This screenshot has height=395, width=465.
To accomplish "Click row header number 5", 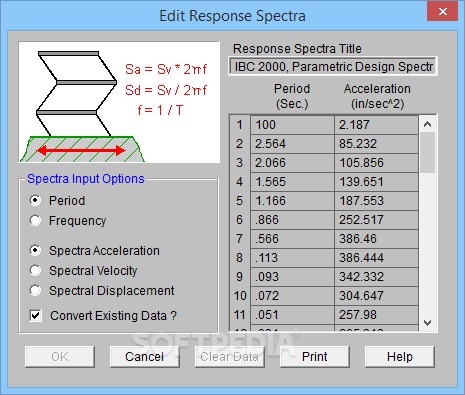I will pos(240,201).
